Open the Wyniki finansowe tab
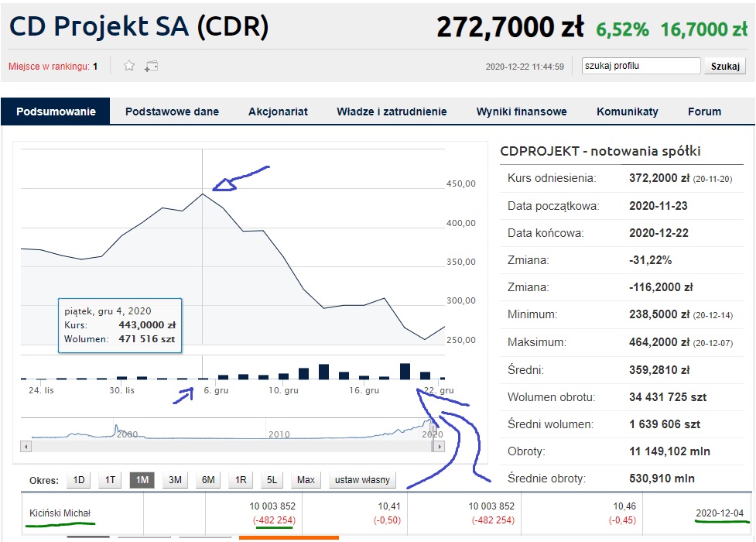This screenshot has height=542, width=756. 522,111
